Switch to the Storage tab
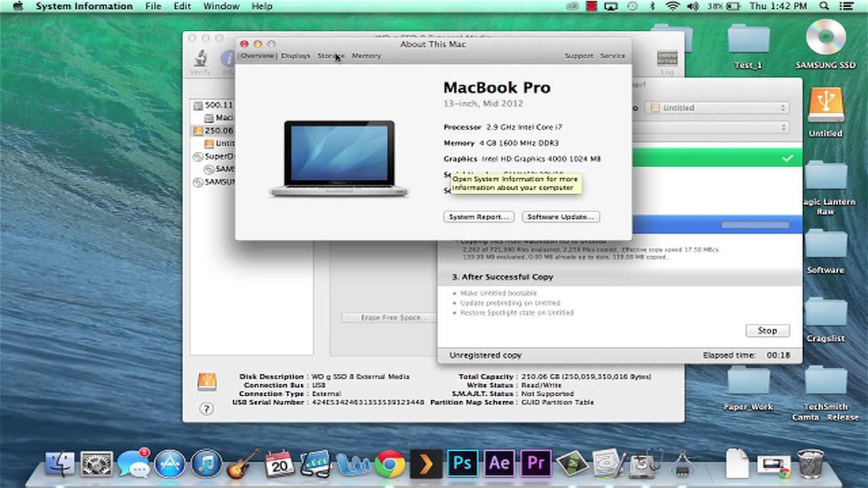 (331, 56)
